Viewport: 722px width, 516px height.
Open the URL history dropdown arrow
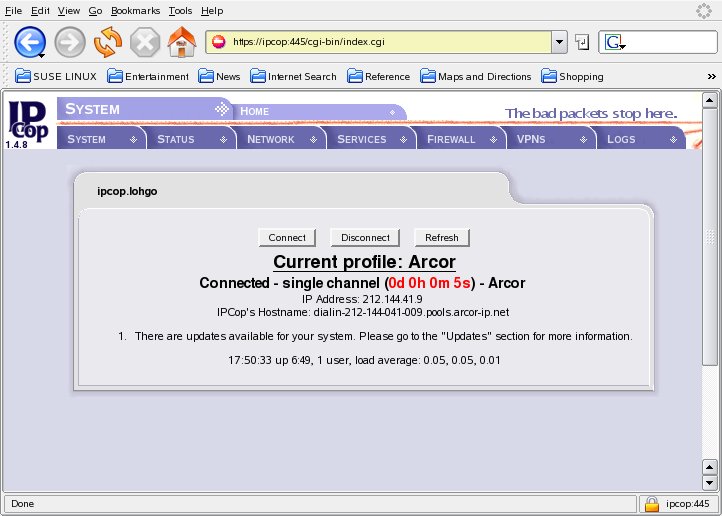click(x=559, y=42)
